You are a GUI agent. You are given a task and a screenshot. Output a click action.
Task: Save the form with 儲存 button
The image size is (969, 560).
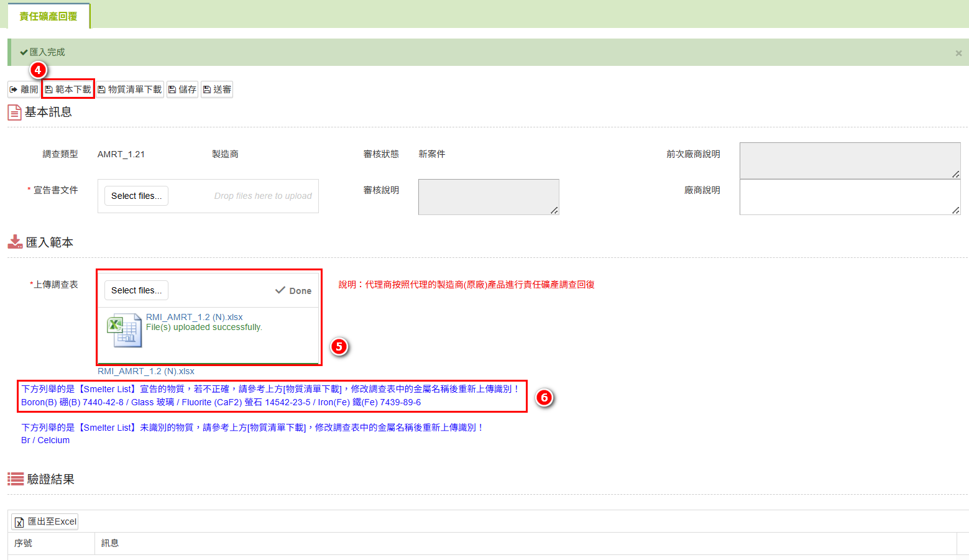pos(182,90)
